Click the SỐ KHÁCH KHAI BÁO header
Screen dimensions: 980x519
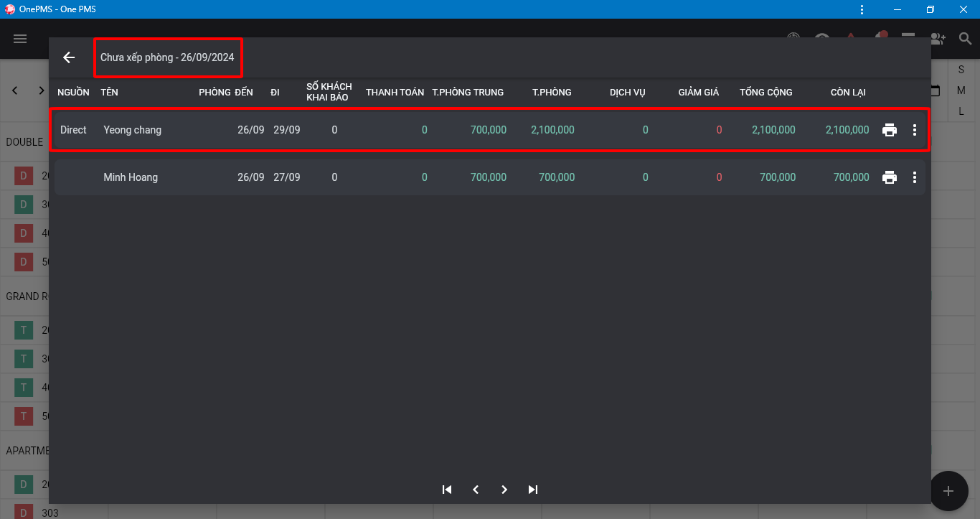[x=329, y=92]
